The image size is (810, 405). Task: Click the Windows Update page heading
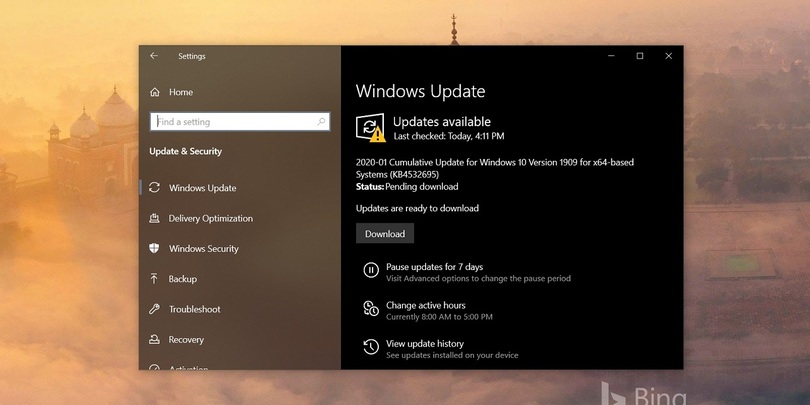[x=420, y=91]
